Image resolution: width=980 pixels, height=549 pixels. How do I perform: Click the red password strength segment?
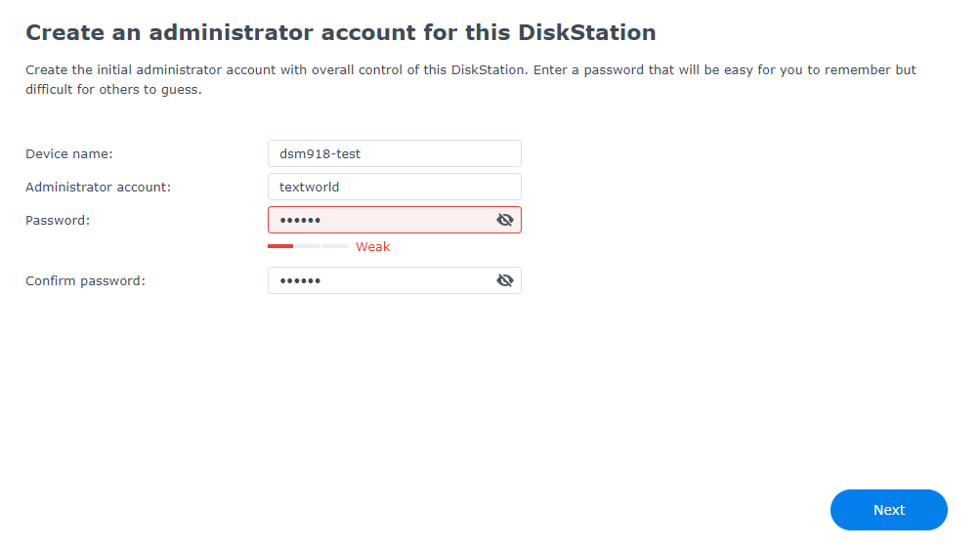tap(280, 246)
